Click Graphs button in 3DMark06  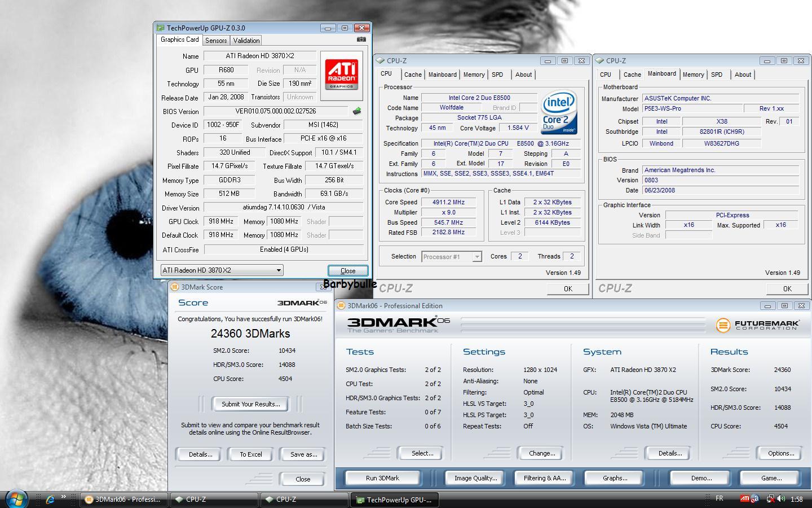(x=615, y=478)
